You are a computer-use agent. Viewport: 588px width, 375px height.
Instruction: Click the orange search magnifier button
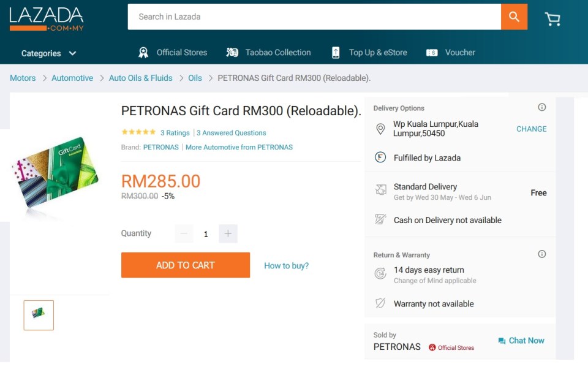(514, 17)
